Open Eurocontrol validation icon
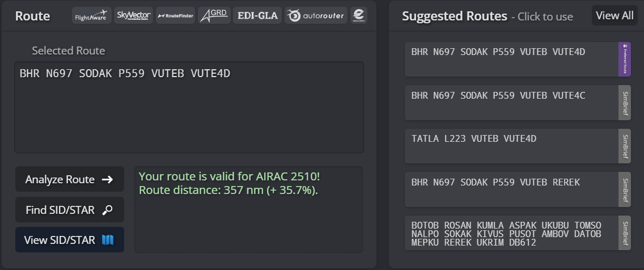The image size is (644, 270). [358, 15]
